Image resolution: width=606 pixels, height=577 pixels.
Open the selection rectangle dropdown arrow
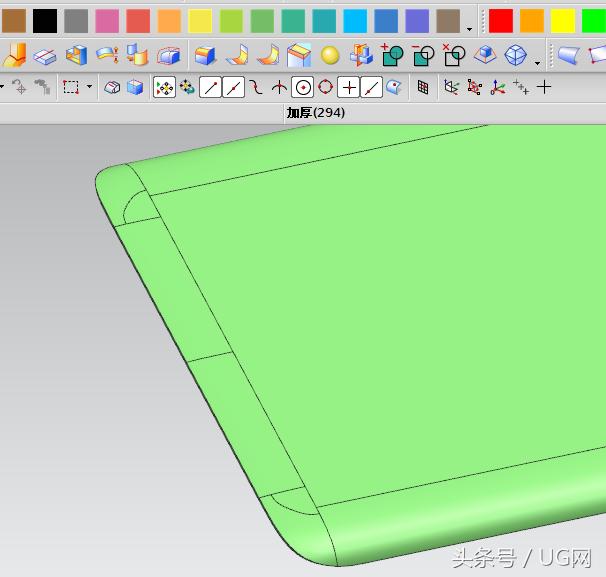pyautogui.click(x=89, y=86)
